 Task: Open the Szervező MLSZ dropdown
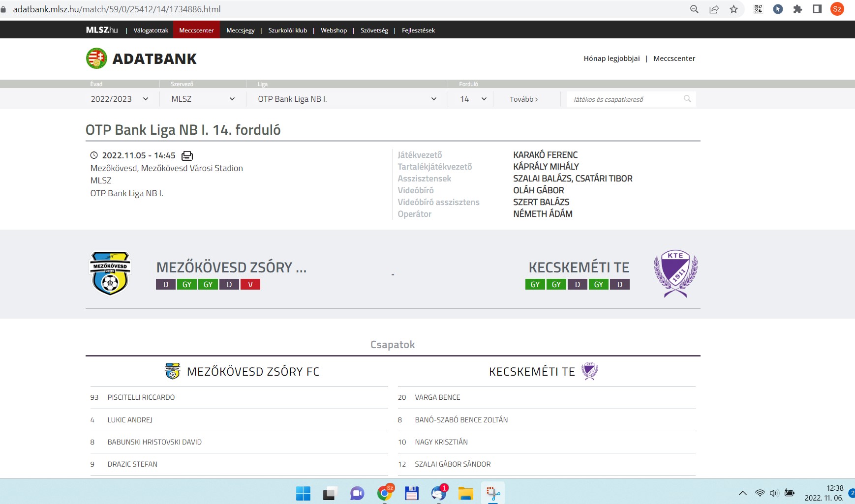click(203, 99)
